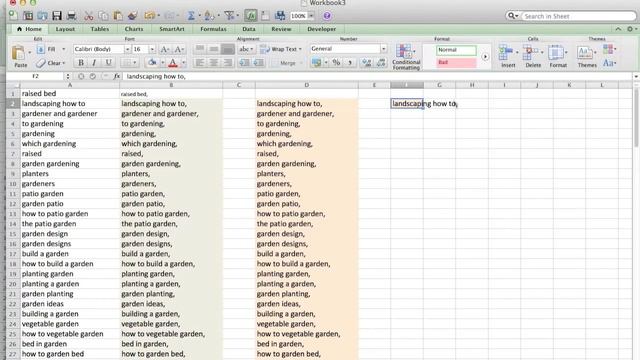Open the General number format dropdown
Image resolution: width=640 pixels, height=360 pixels.
pos(383,49)
